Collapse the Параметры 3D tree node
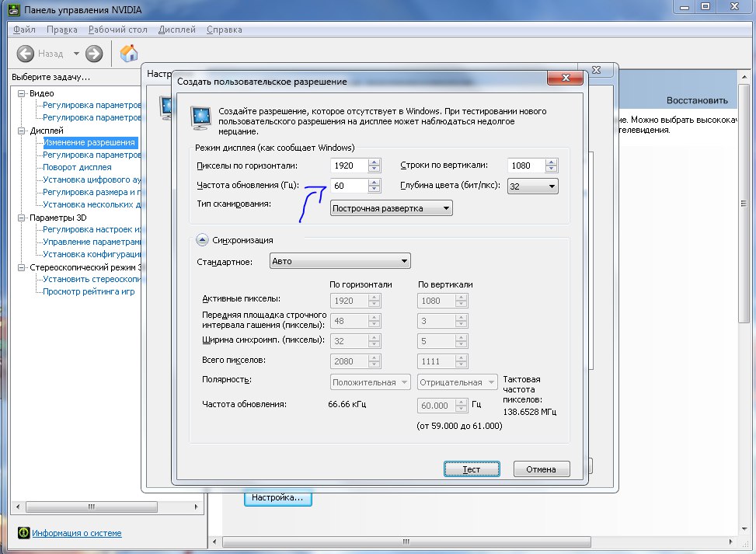Viewport: 756px width, 554px height. pyautogui.click(x=23, y=218)
